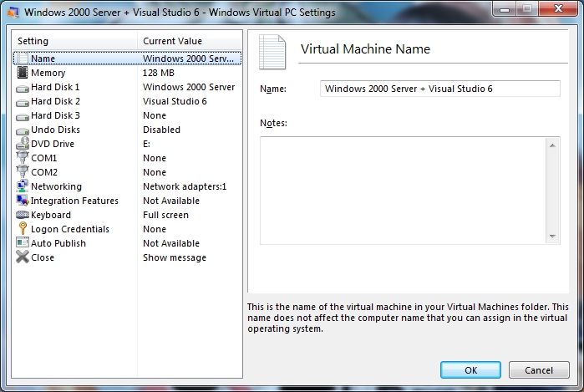The image size is (584, 392).
Task: Click inside the Notes text area
Action: click(x=403, y=191)
